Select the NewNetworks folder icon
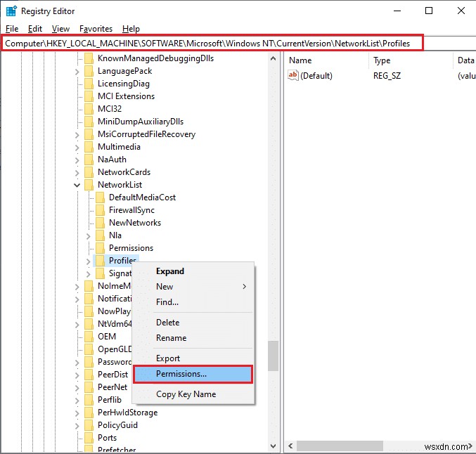 100,223
